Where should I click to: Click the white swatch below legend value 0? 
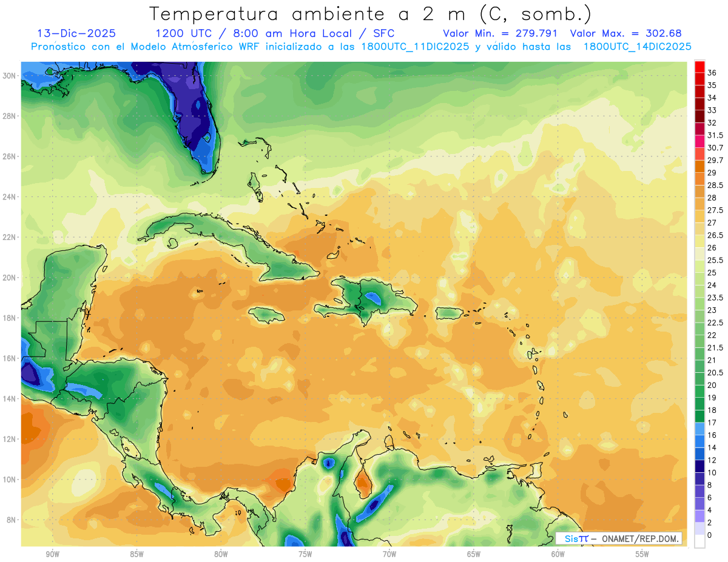point(699,541)
